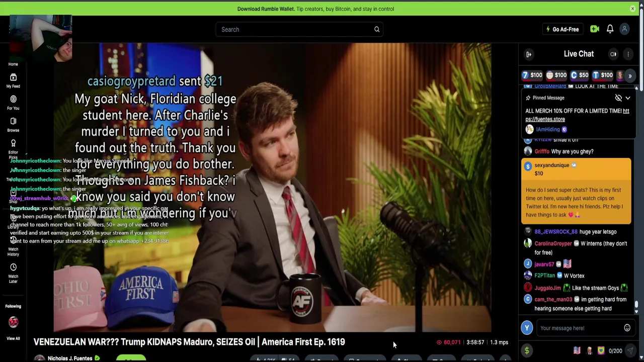644x362 pixels.
Task: Open Watch History in the sidebar
Action: pos(13,246)
